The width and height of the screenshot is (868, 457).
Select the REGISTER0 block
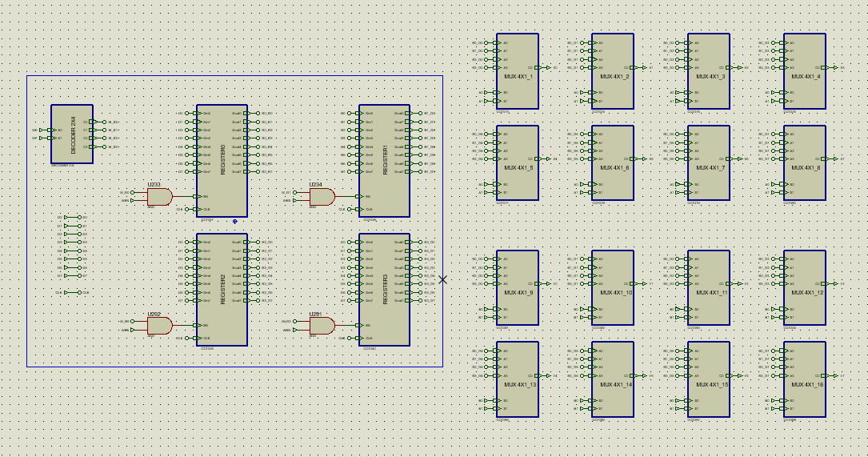point(222,161)
